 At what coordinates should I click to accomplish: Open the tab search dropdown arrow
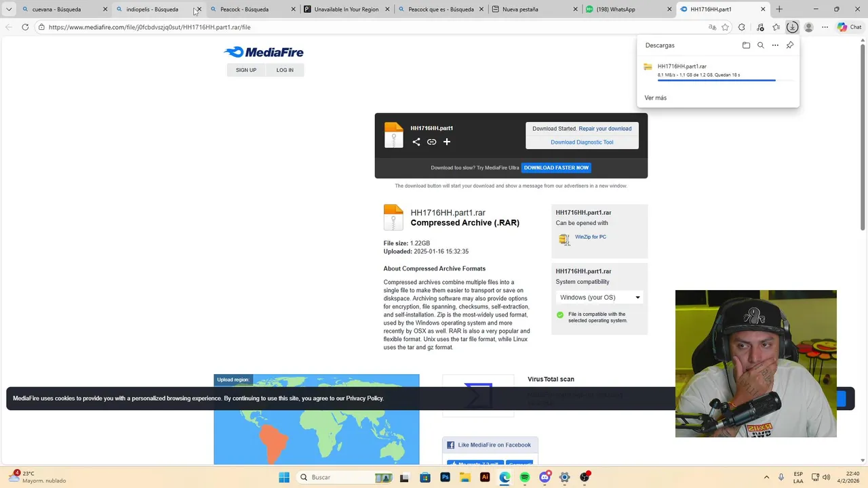pyautogui.click(x=9, y=9)
